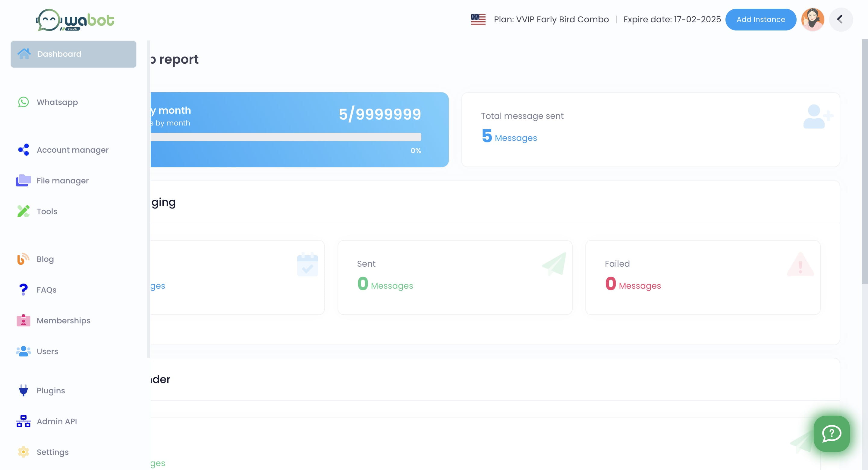
Task: Open the Plugins plug icon
Action: click(23, 390)
